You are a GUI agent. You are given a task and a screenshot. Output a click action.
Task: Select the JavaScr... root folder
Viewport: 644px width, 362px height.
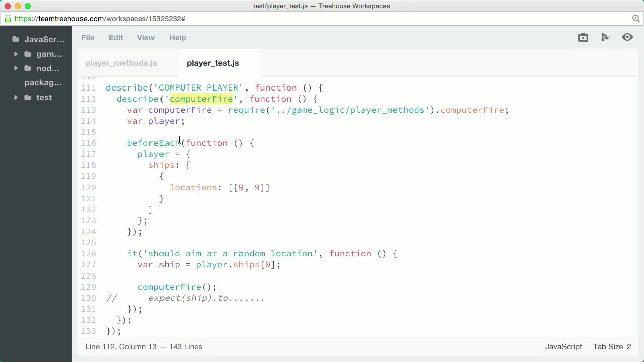click(44, 39)
